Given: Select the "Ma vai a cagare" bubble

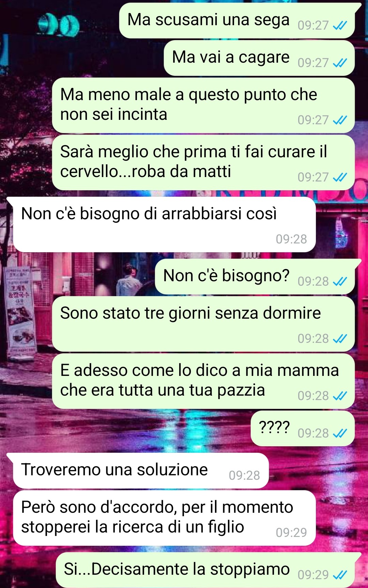Looking at the screenshot, I should click(259, 58).
